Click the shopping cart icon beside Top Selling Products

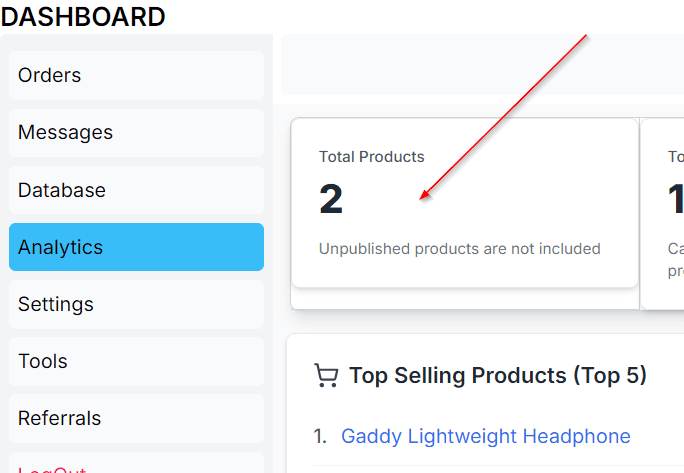(326, 376)
